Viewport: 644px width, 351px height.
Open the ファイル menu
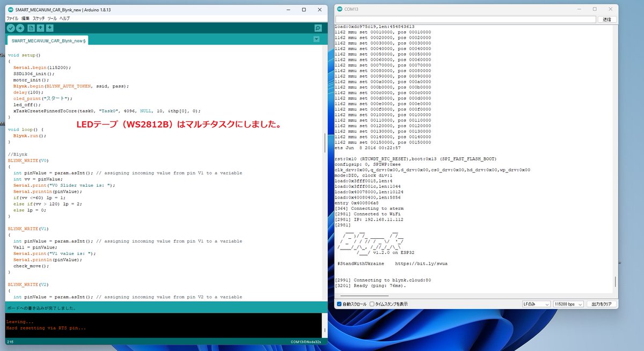(12, 18)
